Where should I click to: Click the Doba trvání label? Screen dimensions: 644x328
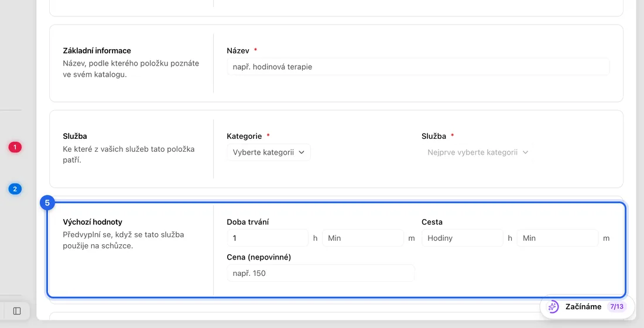(x=248, y=222)
